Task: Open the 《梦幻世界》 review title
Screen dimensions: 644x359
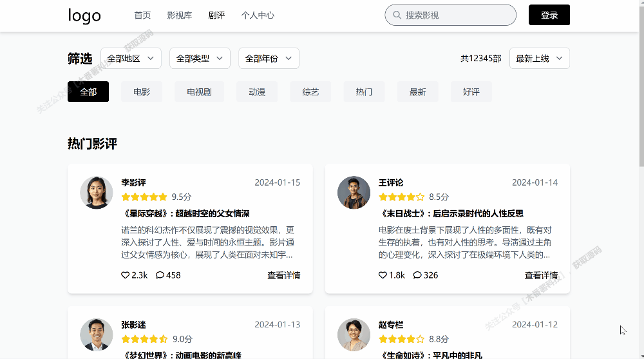Action: tap(181, 355)
